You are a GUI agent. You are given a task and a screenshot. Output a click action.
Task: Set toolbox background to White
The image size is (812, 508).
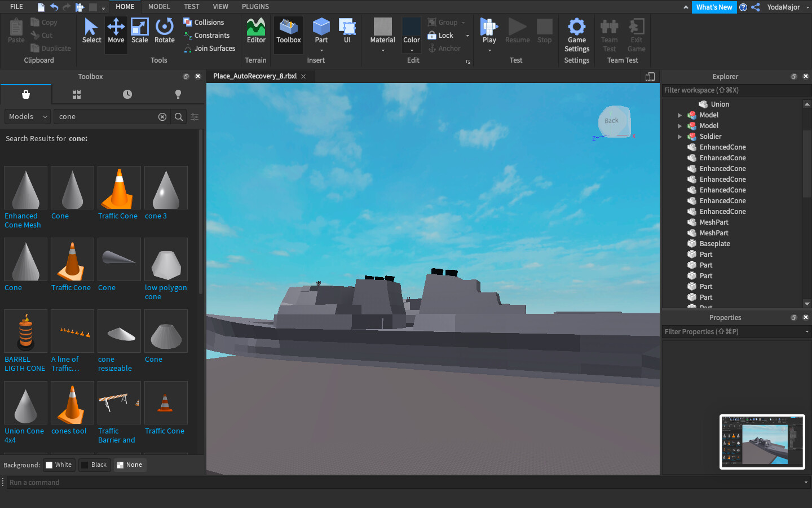pos(59,465)
